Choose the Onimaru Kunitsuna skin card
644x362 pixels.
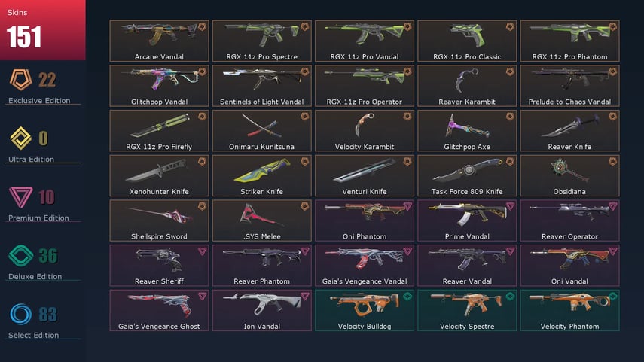(261, 130)
